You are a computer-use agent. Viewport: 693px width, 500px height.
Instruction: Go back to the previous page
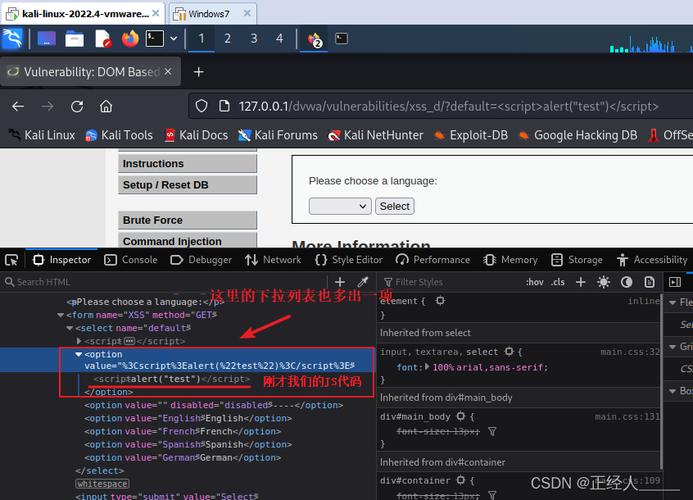[x=18, y=107]
